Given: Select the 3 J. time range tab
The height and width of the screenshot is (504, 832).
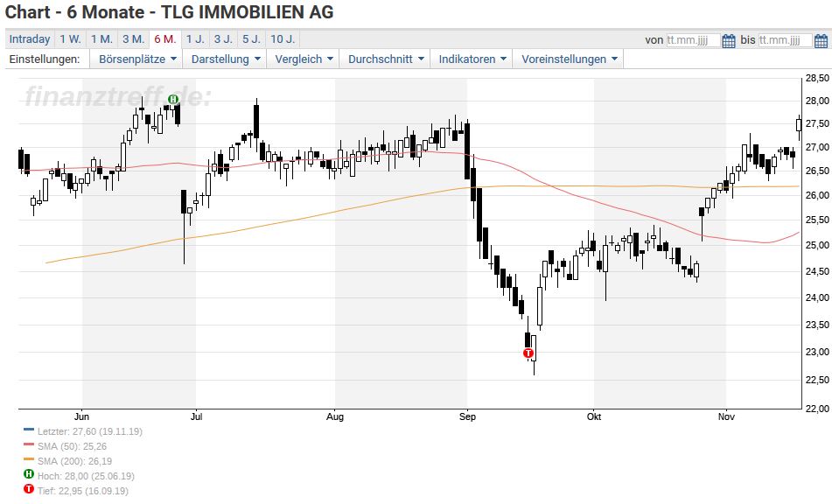Looking at the screenshot, I should 223,39.
